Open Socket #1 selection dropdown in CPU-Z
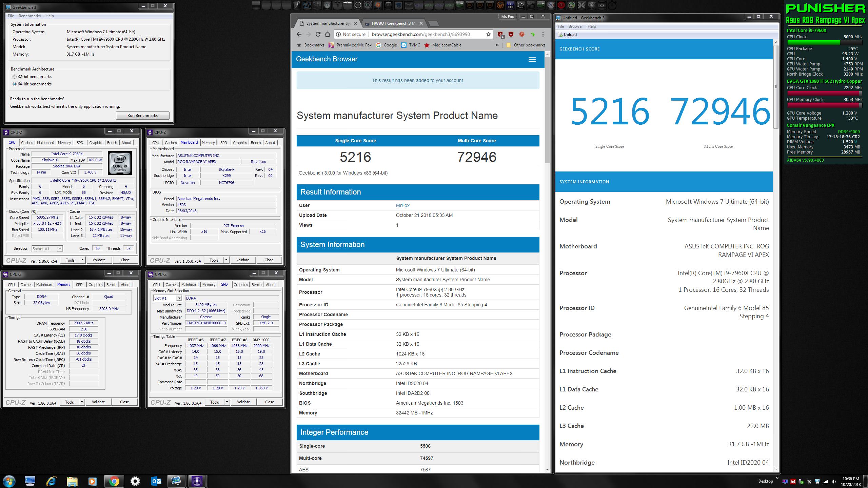 pyautogui.click(x=47, y=248)
